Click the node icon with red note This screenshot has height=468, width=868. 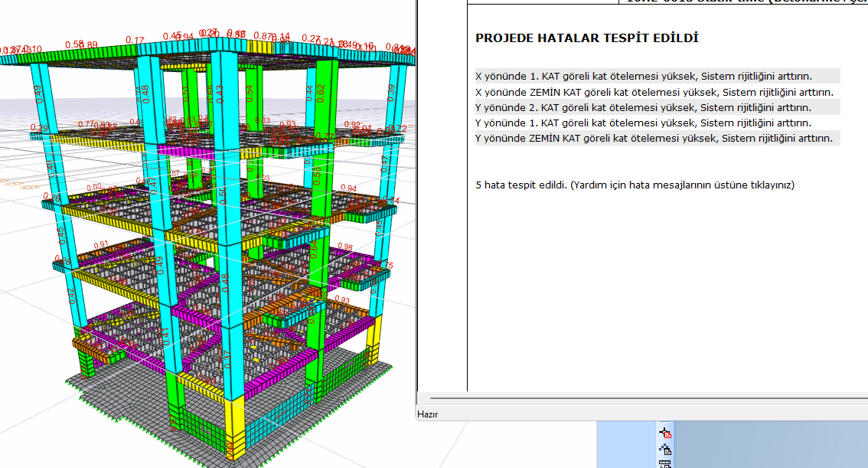click(x=664, y=434)
